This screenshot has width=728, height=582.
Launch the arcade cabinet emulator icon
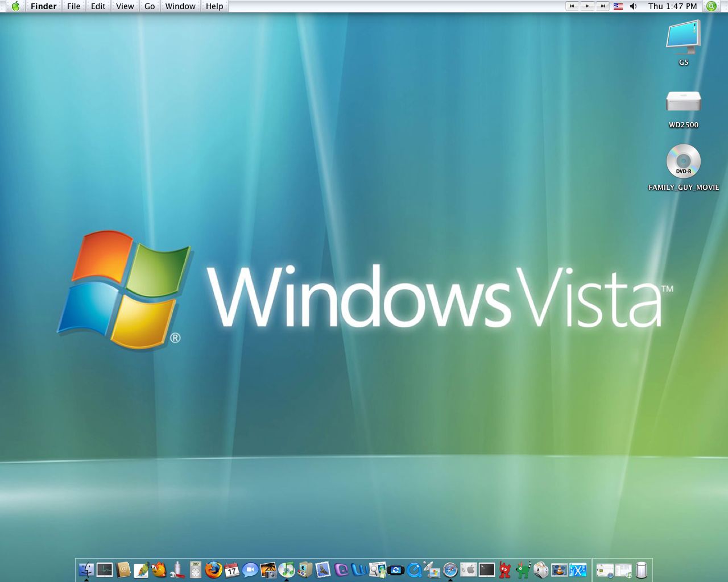[x=305, y=569]
